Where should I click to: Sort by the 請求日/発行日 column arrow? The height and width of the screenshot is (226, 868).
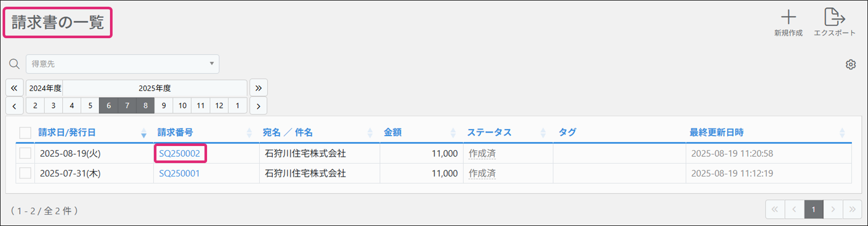point(144,133)
